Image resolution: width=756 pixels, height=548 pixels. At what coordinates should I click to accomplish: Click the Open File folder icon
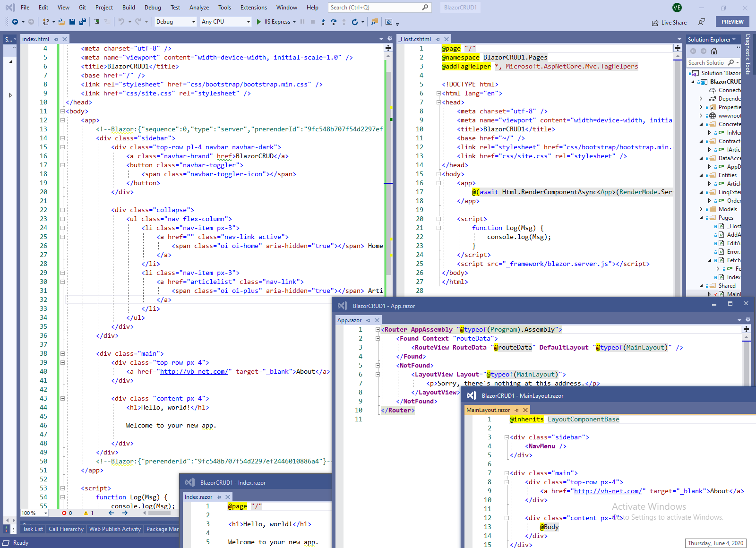[x=62, y=22]
